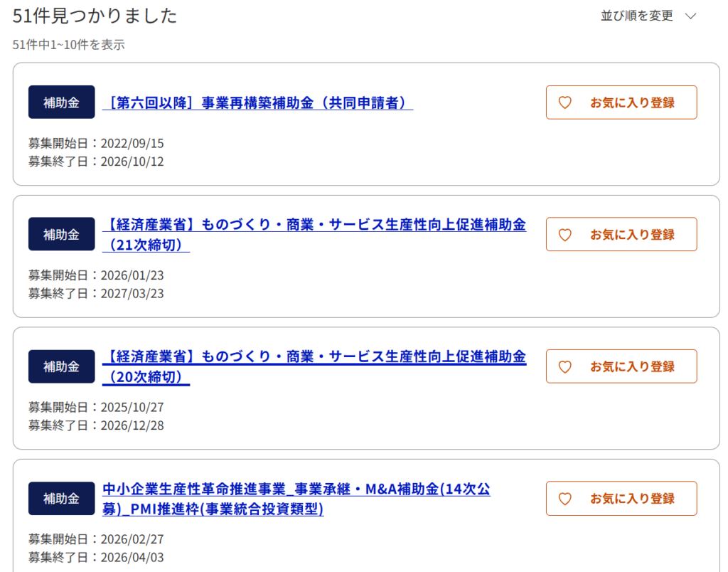Open the 並び順を変更 sort menu label
Image resolution: width=728 pixels, height=572 pixels.
click(637, 16)
